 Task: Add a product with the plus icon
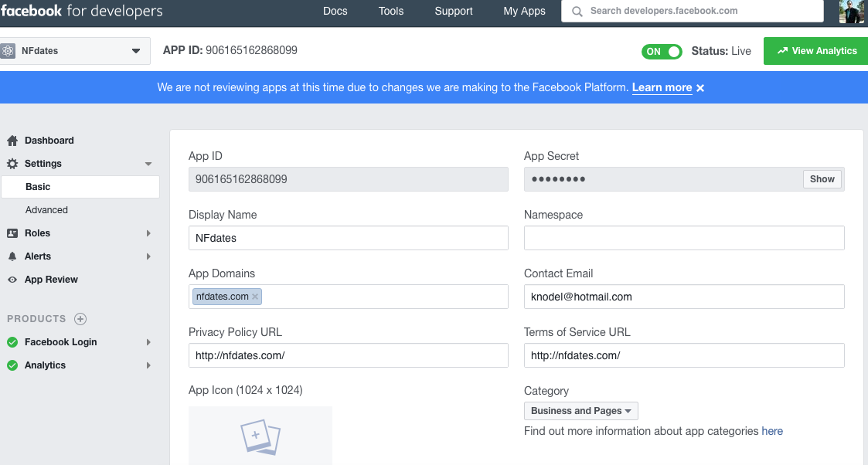point(80,319)
